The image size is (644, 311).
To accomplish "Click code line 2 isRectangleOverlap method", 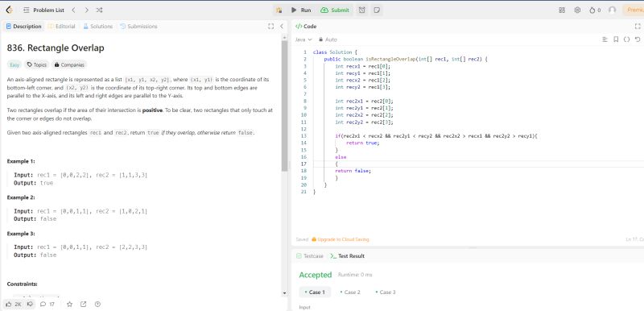I will 406,59.
